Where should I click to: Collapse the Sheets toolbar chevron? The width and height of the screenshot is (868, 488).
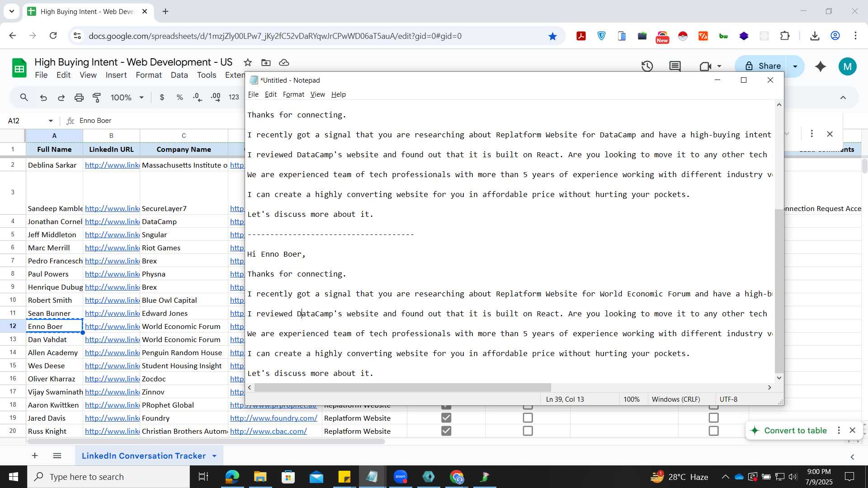pyautogui.click(x=843, y=97)
